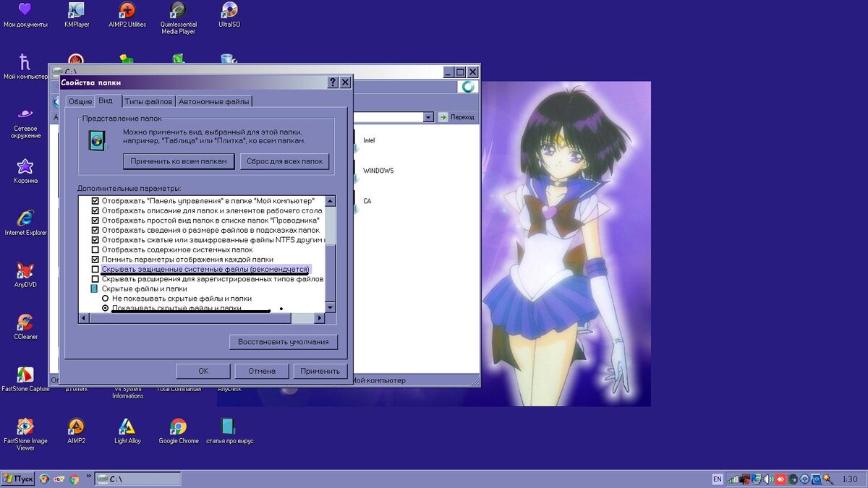The width and height of the screenshot is (868, 488).
Task: Select the FastStone Capture icon
Action: click(25, 380)
